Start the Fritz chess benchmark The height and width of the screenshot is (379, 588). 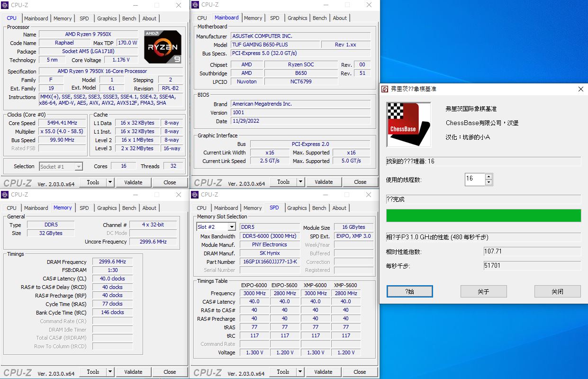(x=409, y=291)
